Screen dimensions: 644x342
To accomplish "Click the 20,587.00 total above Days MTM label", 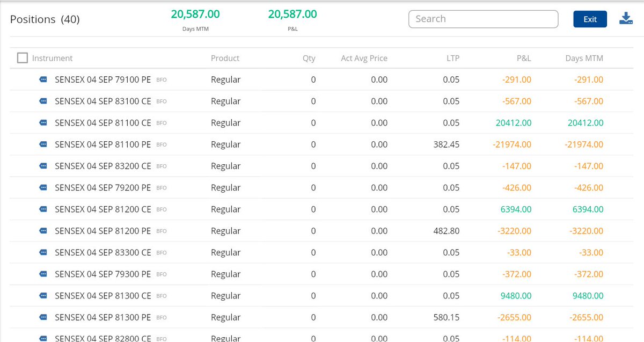I will click(x=195, y=14).
